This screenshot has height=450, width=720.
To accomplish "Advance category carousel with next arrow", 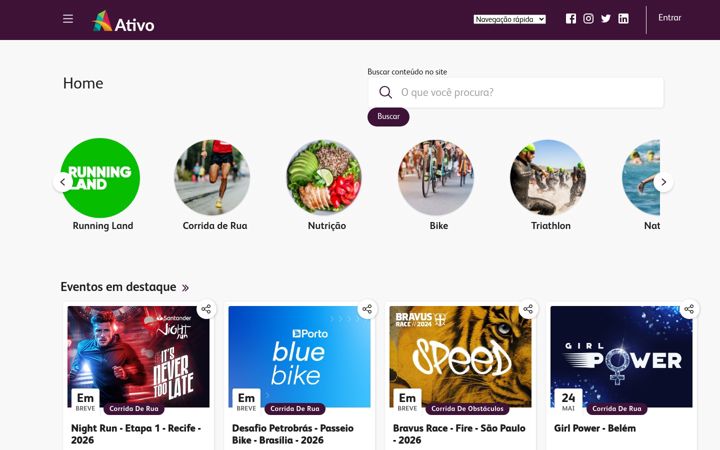I will 664,182.
